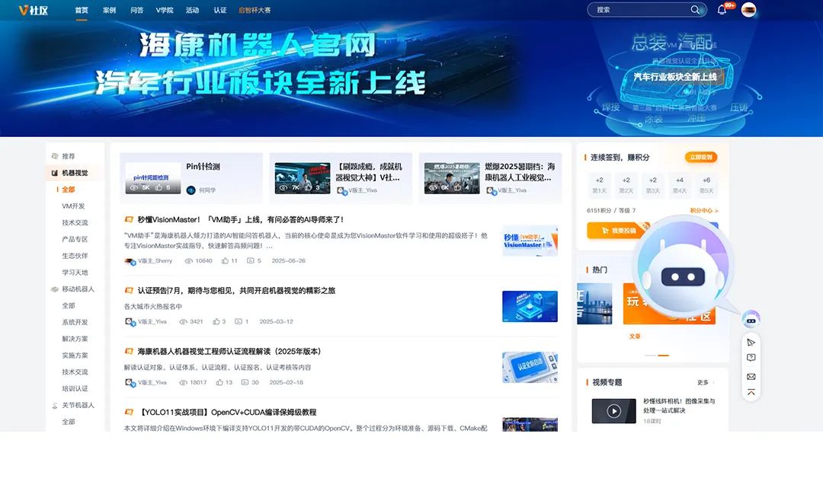Click the search magnifier icon in header
Screen dimensions: 823x504
[x=694, y=10]
